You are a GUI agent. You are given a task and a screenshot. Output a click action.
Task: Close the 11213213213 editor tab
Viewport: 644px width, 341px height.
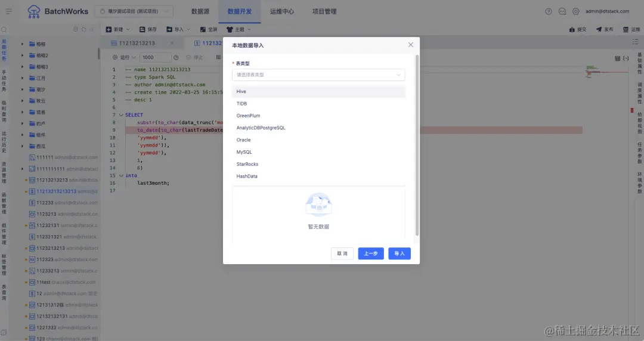[172, 43]
